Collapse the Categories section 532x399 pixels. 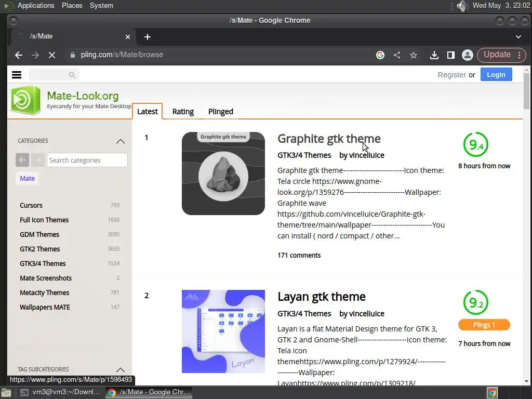click(121, 141)
